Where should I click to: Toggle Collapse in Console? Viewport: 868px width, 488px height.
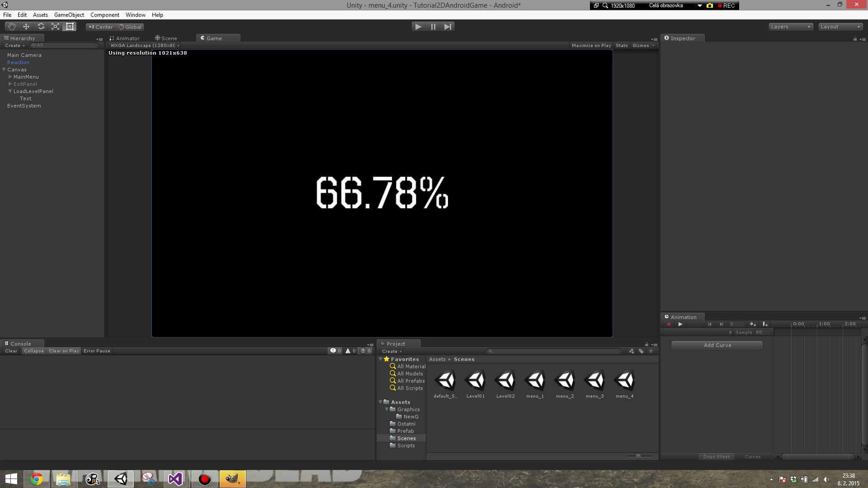coord(34,351)
